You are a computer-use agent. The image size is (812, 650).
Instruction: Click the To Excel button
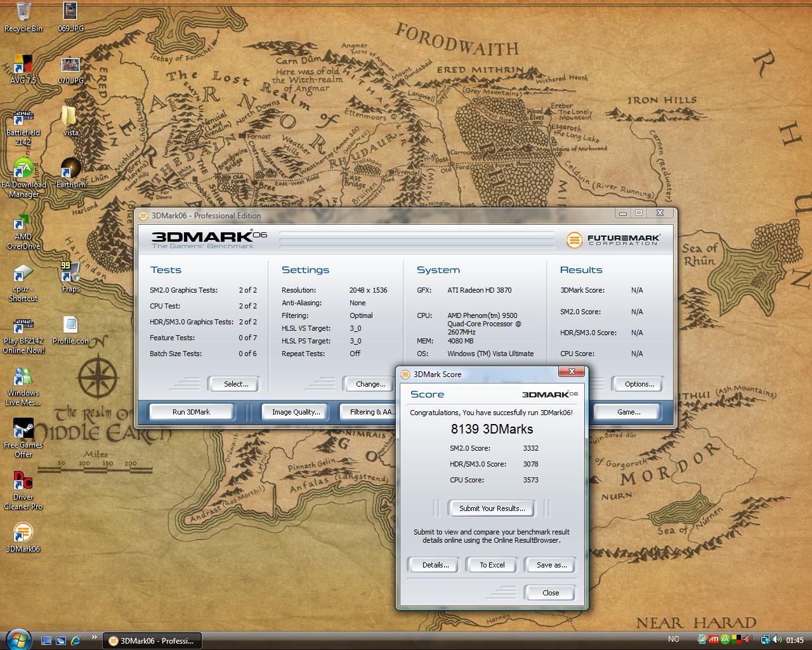tap(492, 565)
